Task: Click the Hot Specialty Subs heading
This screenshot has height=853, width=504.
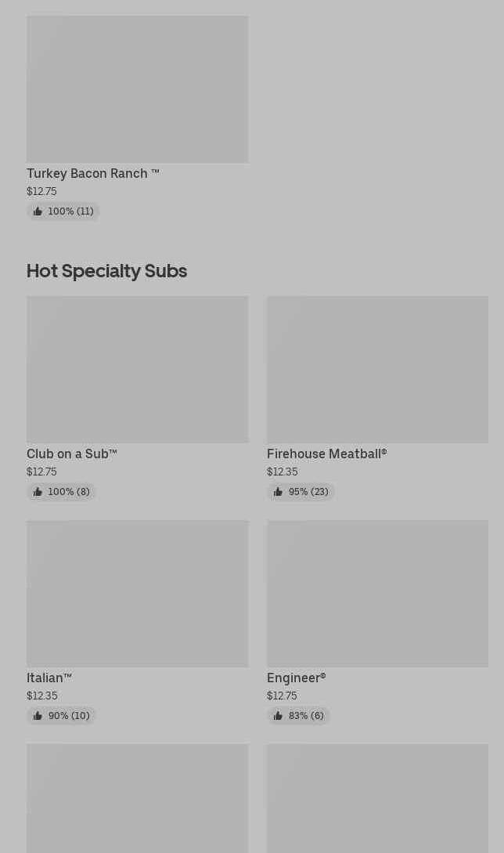Action: coord(106,270)
